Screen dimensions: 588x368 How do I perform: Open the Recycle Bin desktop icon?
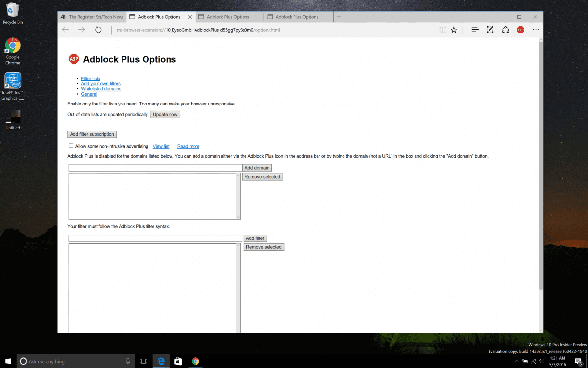pyautogui.click(x=13, y=13)
